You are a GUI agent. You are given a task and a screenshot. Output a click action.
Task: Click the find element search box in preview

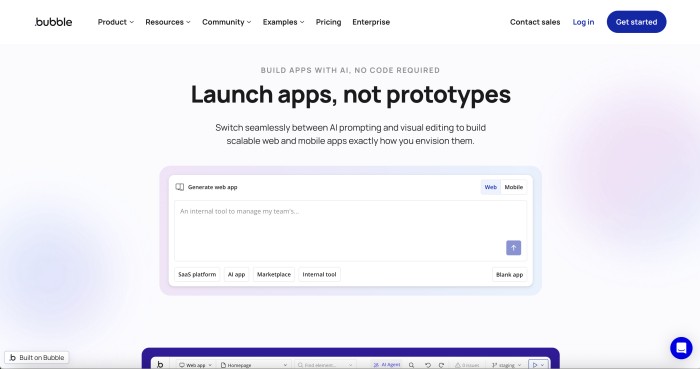click(x=325, y=365)
